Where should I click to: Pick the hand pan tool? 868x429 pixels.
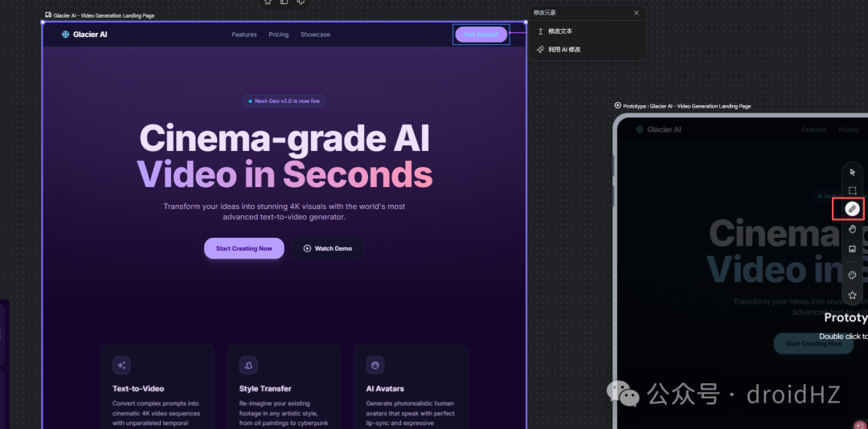coord(853,229)
